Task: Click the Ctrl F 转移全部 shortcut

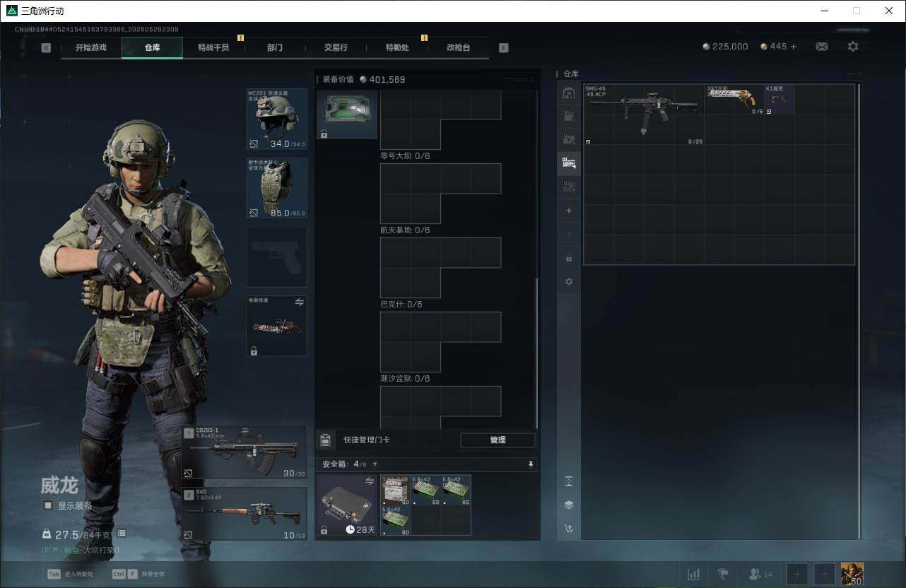Action: (x=138, y=574)
